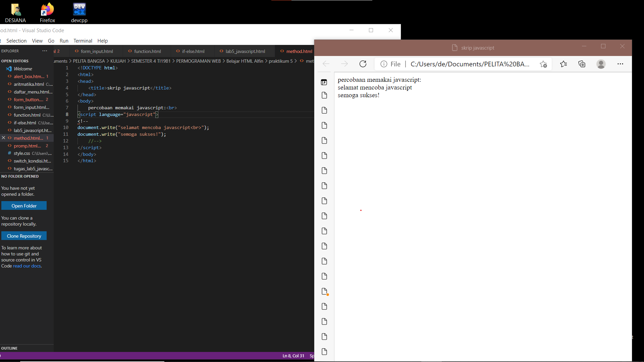This screenshot has width=644, height=362.
Task: Add current page to favorites with the star icon
Action: pos(543,64)
